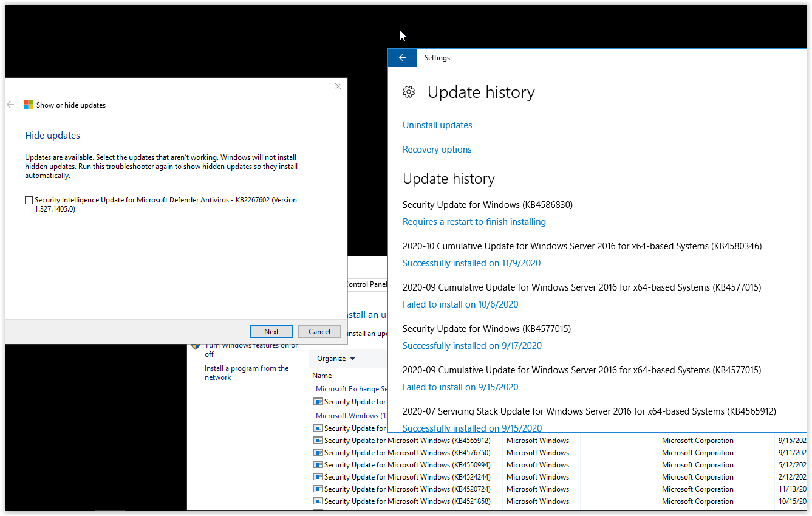This screenshot has height=516, width=812.
Task: Open the Uninstall updates link
Action: tap(437, 125)
